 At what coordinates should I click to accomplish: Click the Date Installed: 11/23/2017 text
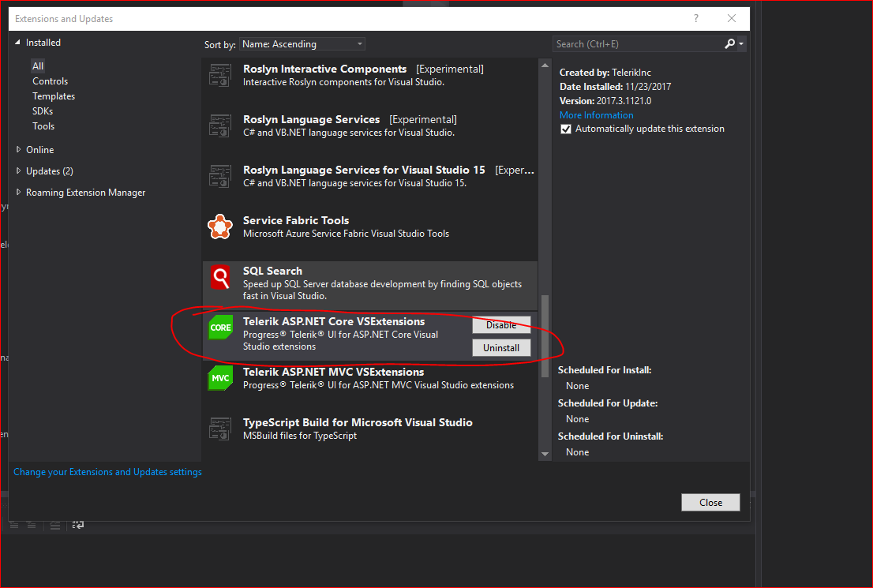tap(615, 87)
